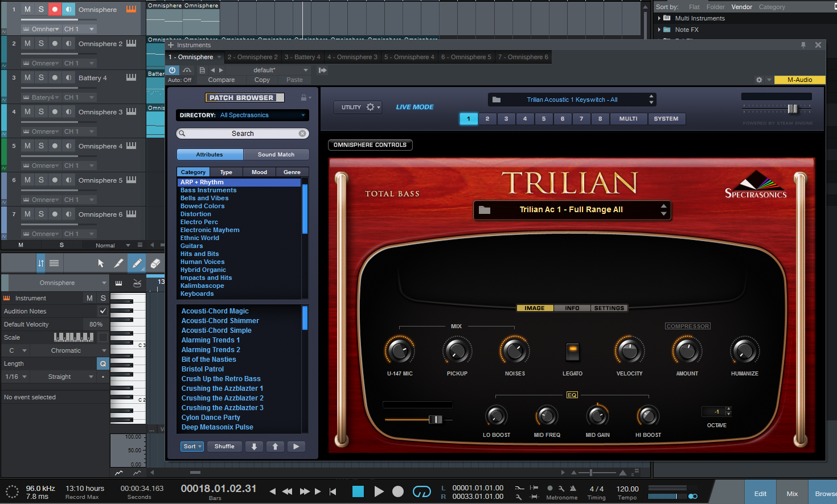Click the Shuffle button
837x504 pixels.
[x=224, y=447]
